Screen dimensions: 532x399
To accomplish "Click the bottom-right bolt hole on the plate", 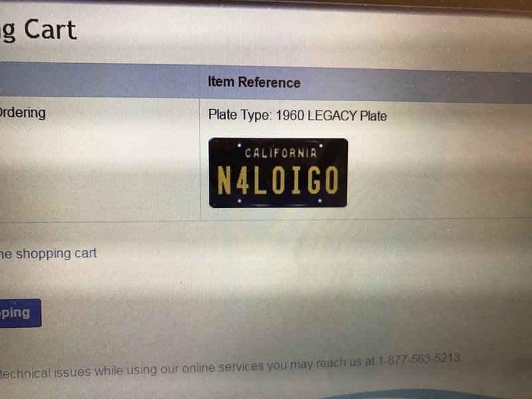I will pyautogui.click(x=320, y=201).
